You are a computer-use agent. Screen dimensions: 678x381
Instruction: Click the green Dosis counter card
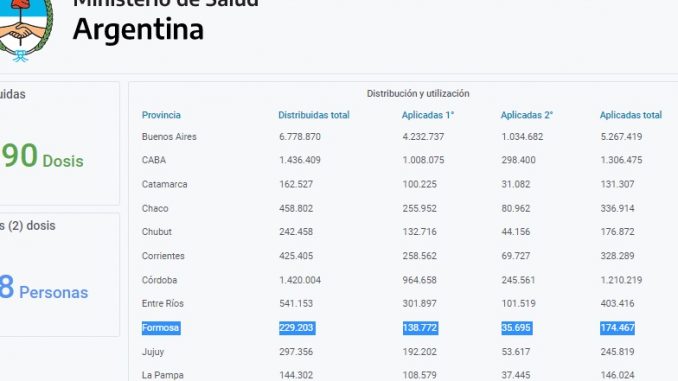point(59,144)
